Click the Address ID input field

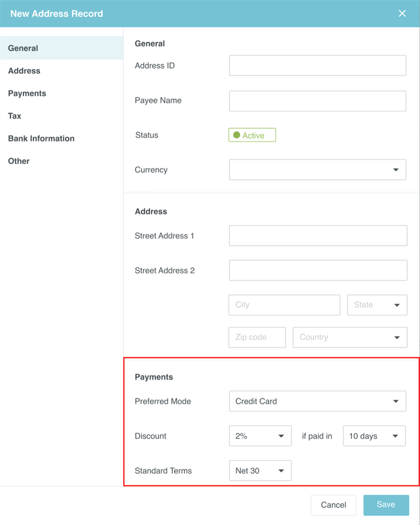(317, 65)
